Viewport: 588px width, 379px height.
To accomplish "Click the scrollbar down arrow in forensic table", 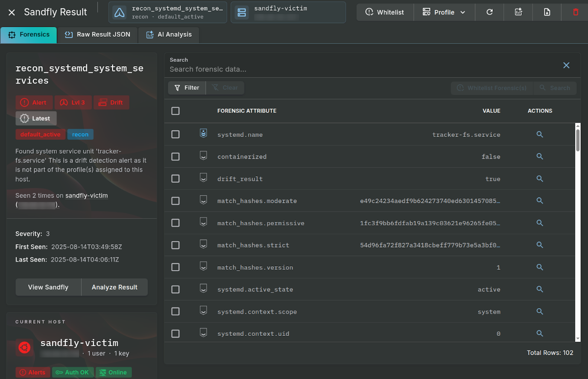I will pos(578,339).
